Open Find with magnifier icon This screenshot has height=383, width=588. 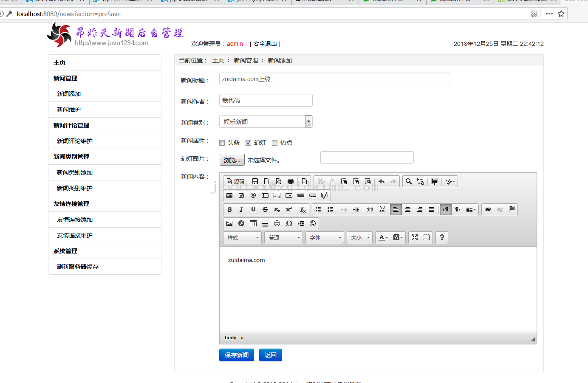coord(409,181)
